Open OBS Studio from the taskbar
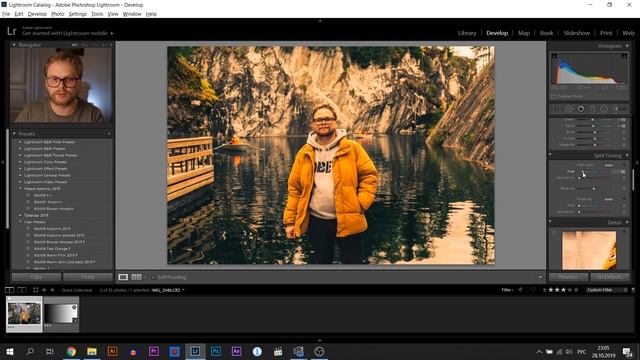Screen dimensions: 640x360 (x=319, y=351)
